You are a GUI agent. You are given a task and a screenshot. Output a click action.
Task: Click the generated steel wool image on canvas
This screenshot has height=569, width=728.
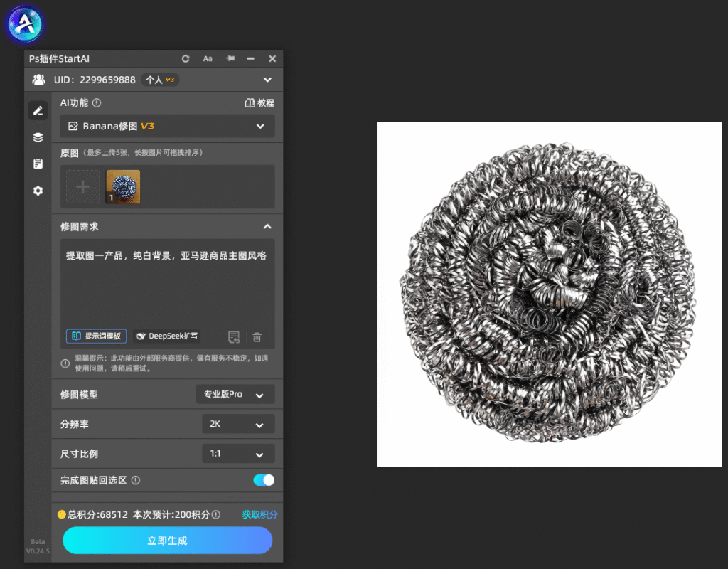549,294
